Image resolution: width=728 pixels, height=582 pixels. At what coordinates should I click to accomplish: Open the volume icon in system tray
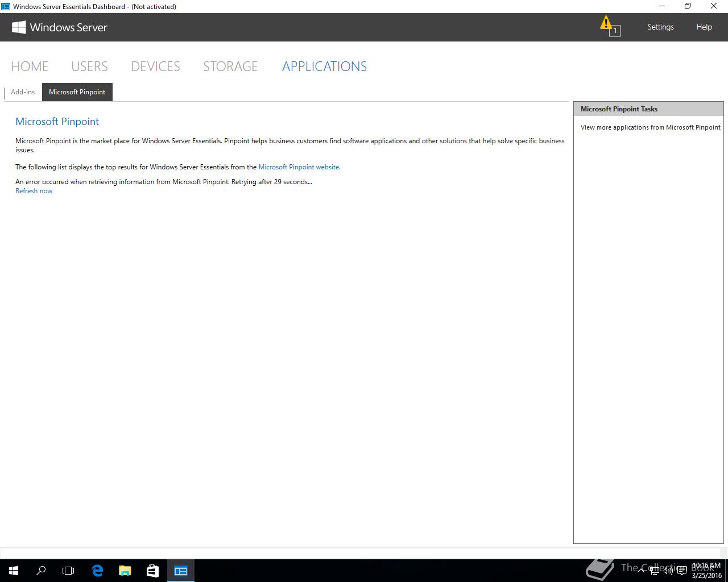coord(668,571)
